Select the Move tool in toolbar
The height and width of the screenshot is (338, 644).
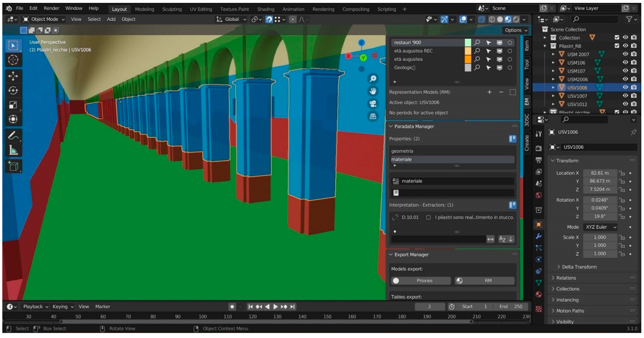coord(13,76)
